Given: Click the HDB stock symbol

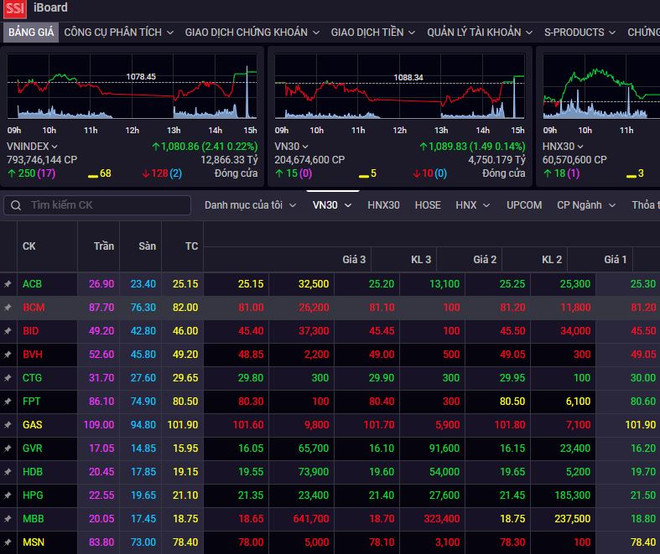Looking at the screenshot, I should [x=32, y=472].
